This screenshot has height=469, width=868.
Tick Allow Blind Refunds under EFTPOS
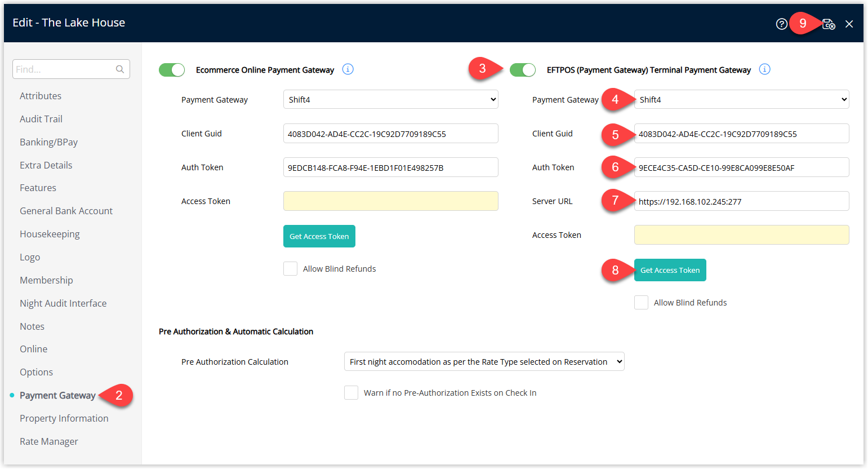click(641, 303)
